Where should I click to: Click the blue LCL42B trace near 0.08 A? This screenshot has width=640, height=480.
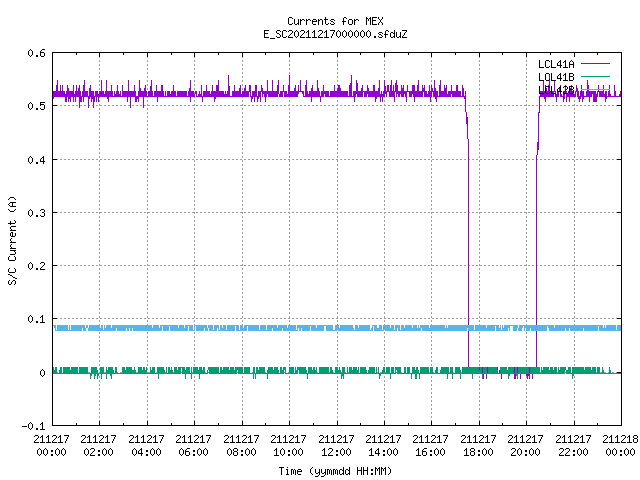(337, 328)
